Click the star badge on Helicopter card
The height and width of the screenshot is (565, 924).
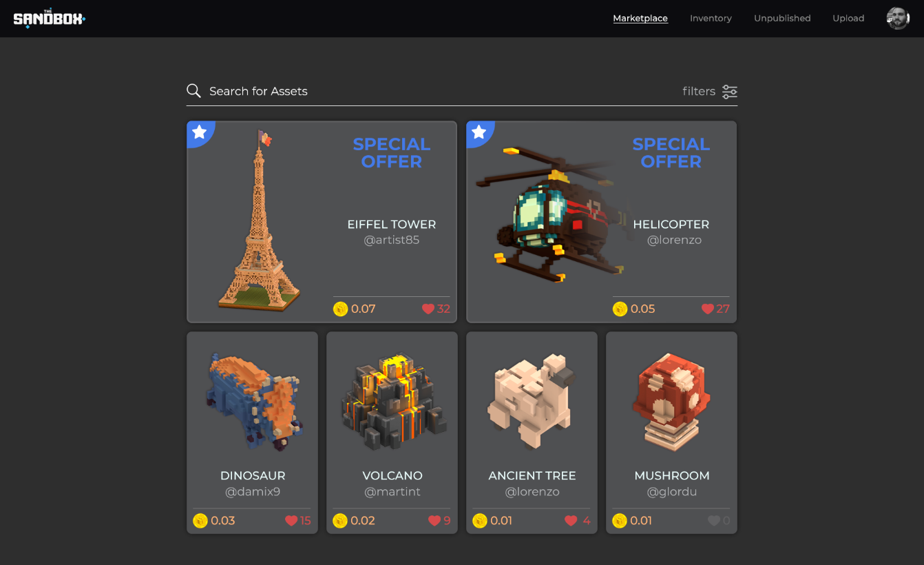pos(479,132)
